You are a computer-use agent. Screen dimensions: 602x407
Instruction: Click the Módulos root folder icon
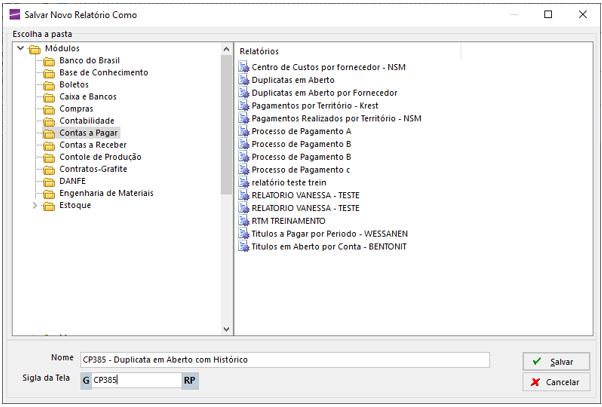click(x=35, y=49)
